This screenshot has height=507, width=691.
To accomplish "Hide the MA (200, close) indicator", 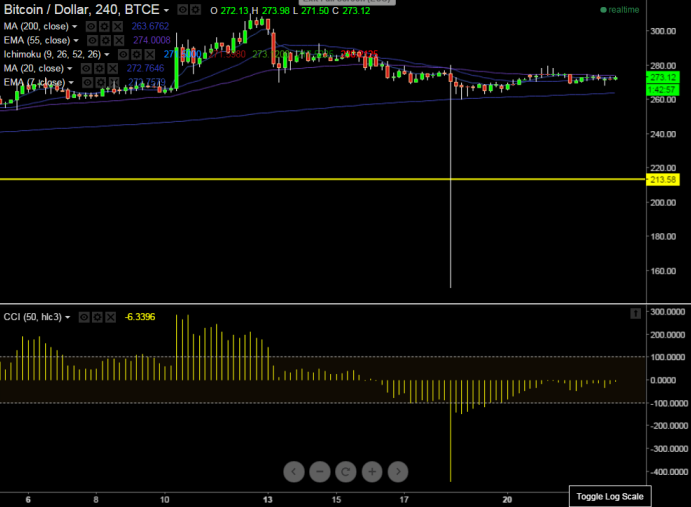I will point(91,26).
